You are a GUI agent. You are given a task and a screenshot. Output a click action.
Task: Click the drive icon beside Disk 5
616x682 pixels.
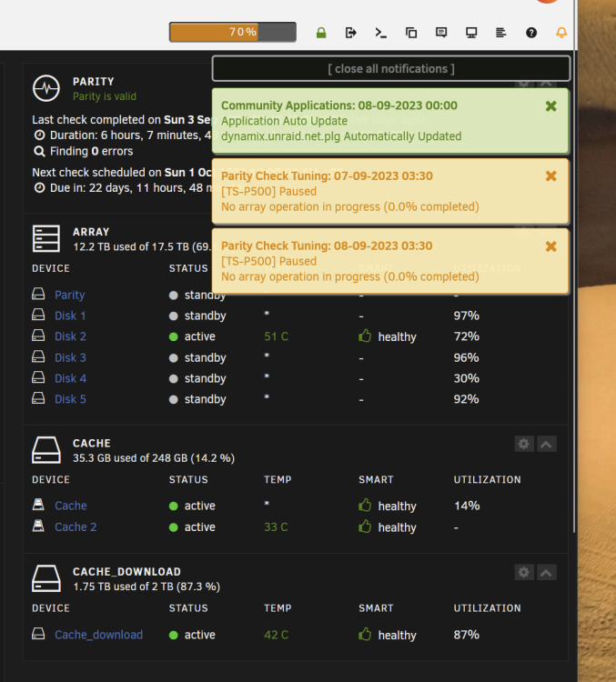pos(38,398)
